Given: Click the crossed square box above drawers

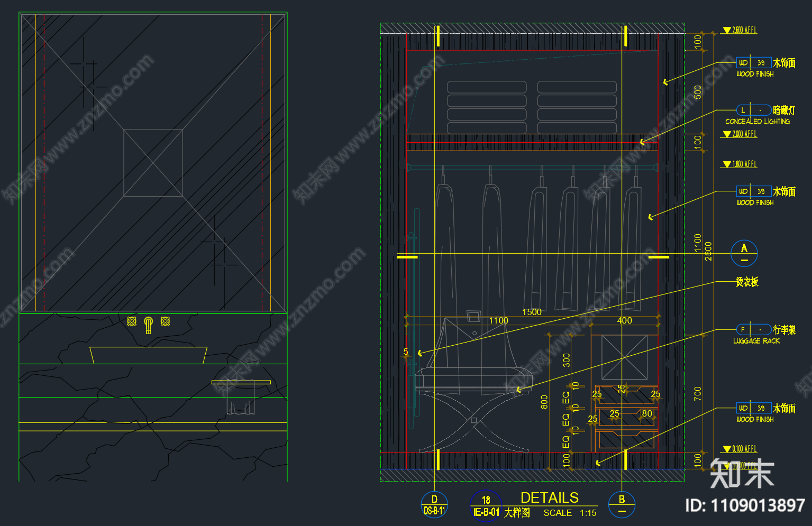Looking at the screenshot, I should [x=625, y=357].
